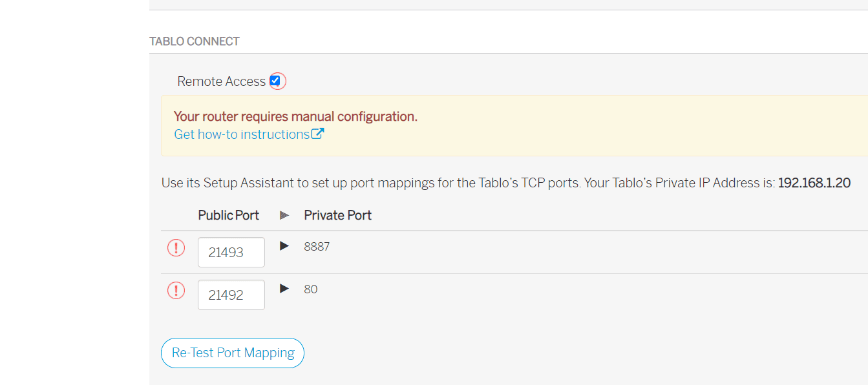
Task: Click the arrow icon between port column headers
Action: (x=284, y=215)
